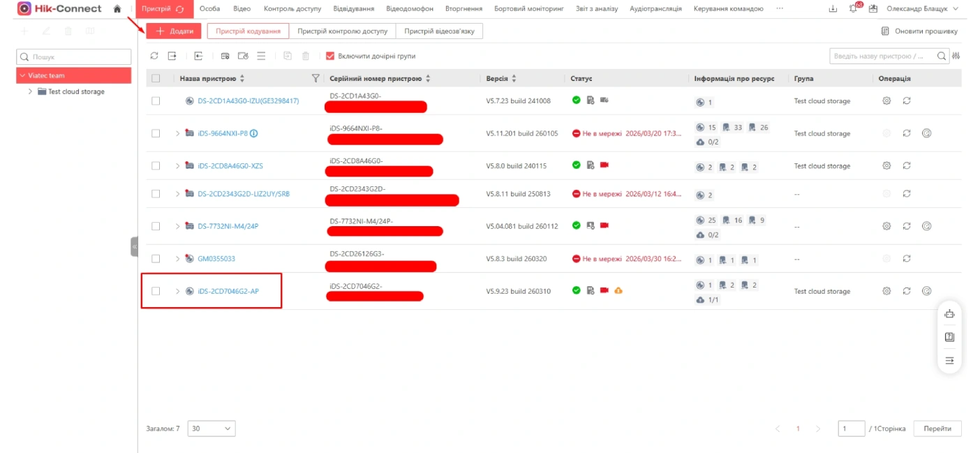This screenshot has height=453, width=980.
Task: Open the Олександр Блащук user menu
Action: click(922, 8)
